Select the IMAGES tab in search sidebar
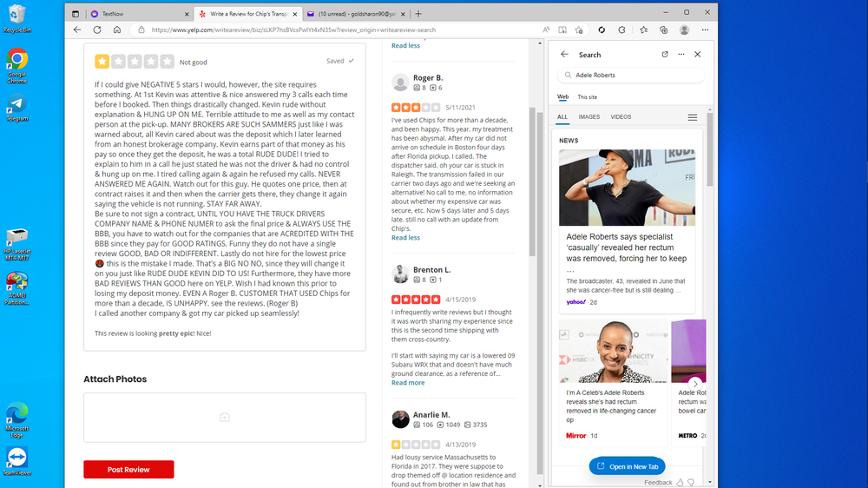868x488 pixels. 589,117
